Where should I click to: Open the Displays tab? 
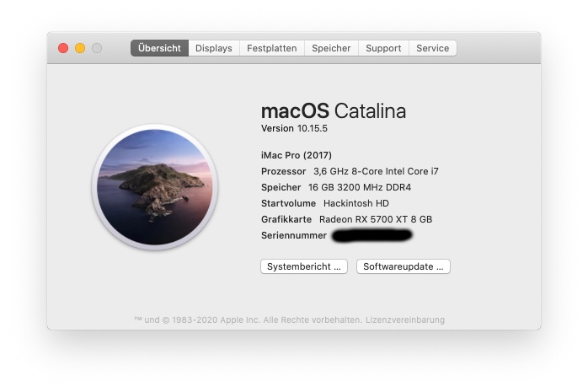[x=214, y=48]
